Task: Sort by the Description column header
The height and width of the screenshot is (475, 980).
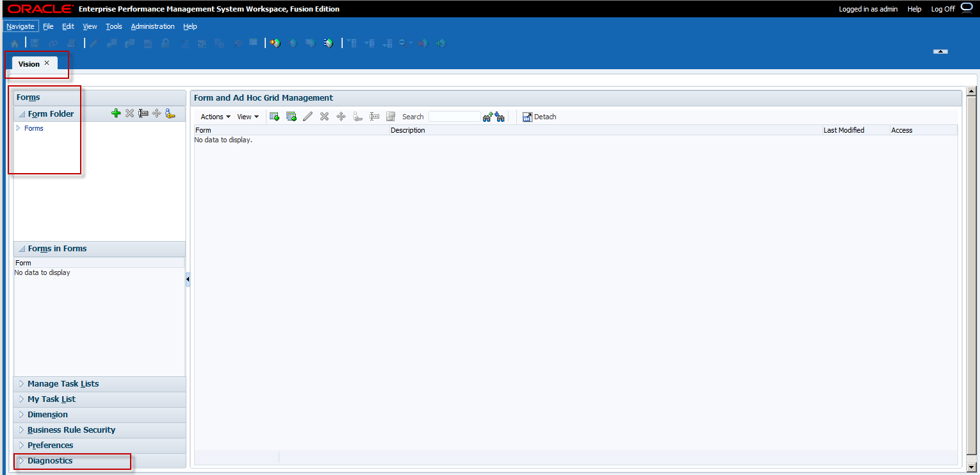Action: [x=606, y=130]
